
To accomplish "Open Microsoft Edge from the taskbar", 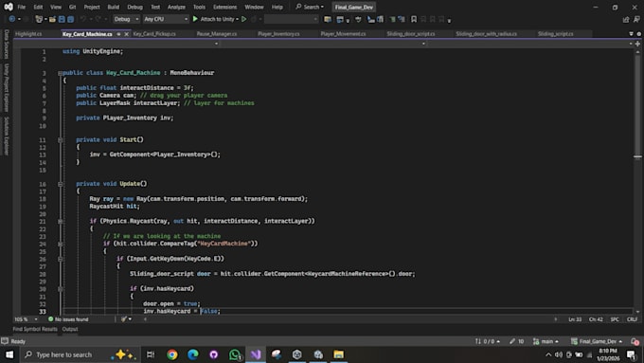I will click(193, 354).
